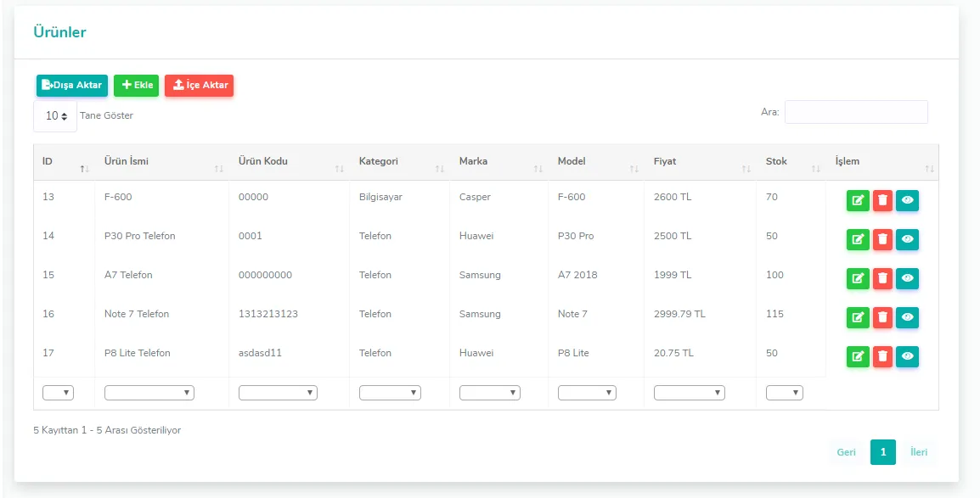View P30 Pro Telefon details
The width and height of the screenshot is (980, 498).
point(908,239)
